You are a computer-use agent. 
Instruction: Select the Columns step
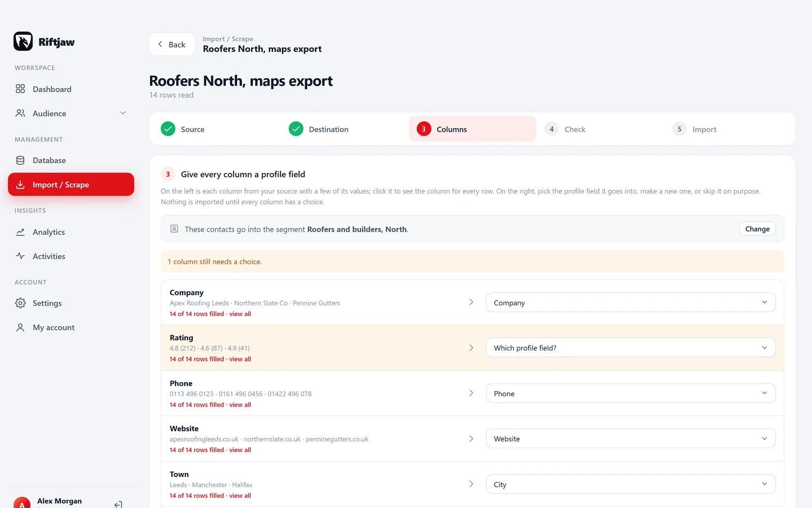coord(472,129)
